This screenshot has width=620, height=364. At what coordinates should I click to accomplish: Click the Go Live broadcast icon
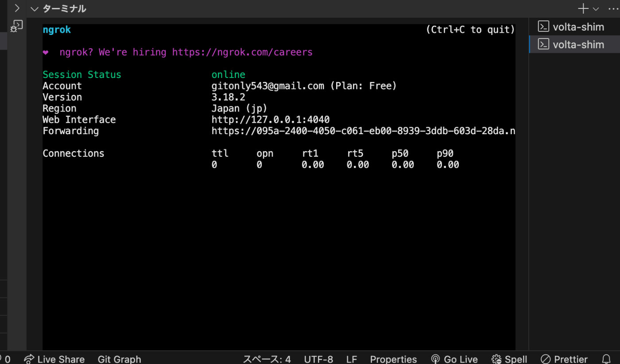coord(435,359)
